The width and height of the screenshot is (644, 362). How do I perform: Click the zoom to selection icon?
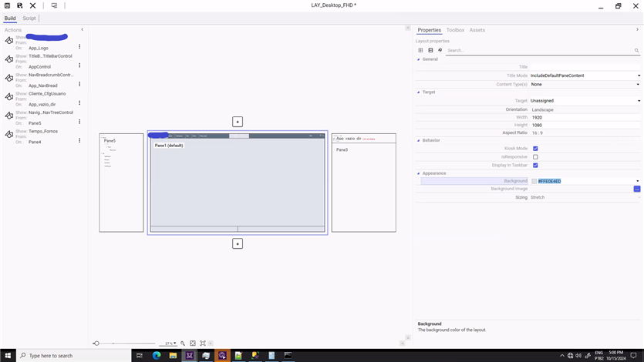(x=203, y=344)
